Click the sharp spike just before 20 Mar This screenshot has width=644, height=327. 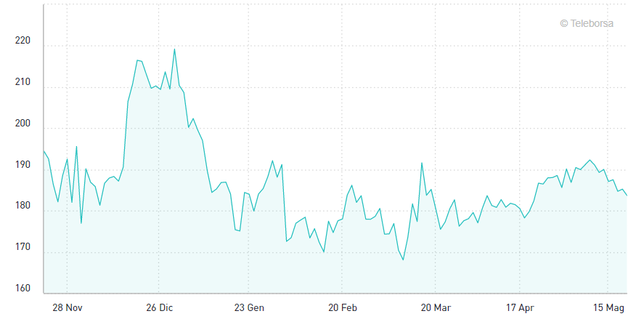(x=422, y=163)
